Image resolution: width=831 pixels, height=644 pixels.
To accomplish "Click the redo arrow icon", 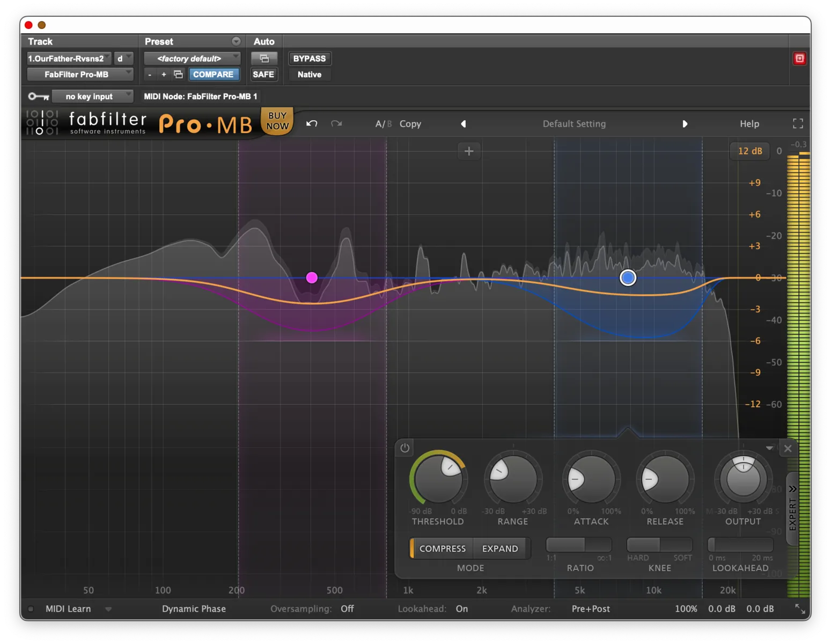I will pos(337,123).
